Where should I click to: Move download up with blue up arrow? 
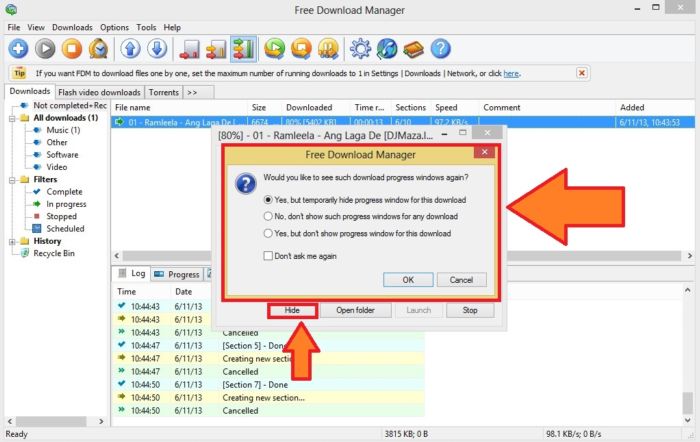click(130, 49)
